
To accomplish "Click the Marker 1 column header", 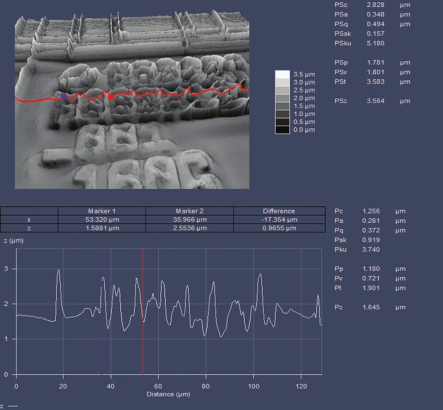I will point(102,211).
